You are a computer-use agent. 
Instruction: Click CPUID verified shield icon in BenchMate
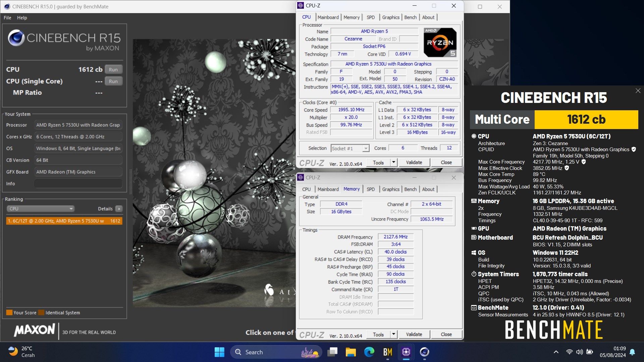634,149
